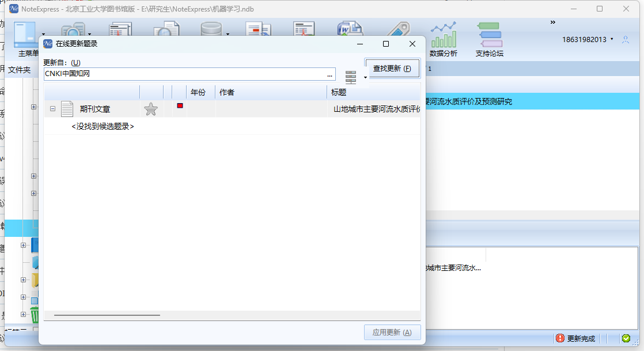Viewport: 644px width, 351px height.
Task: Click the 查找更新 button
Action: pos(392,69)
